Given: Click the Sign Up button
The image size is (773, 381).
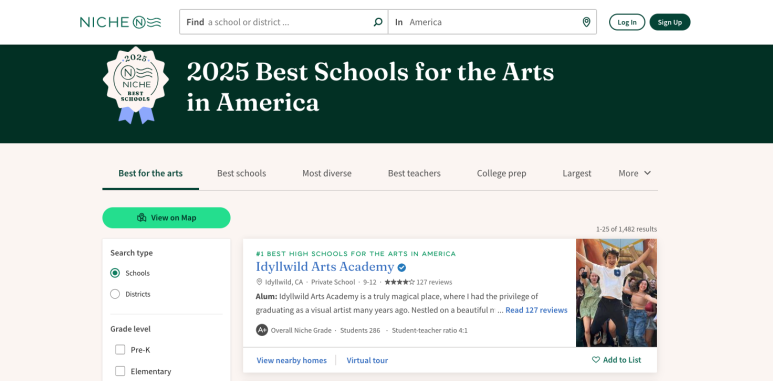Looking at the screenshot, I should pyautogui.click(x=670, y=22).
